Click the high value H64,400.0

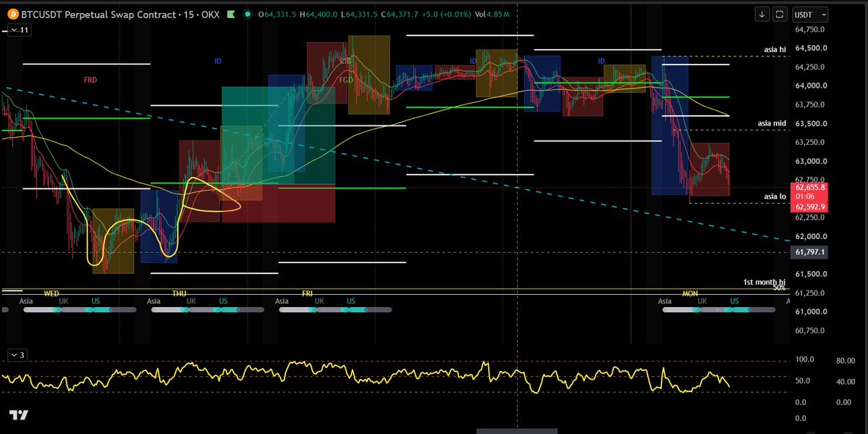[319, 14]
